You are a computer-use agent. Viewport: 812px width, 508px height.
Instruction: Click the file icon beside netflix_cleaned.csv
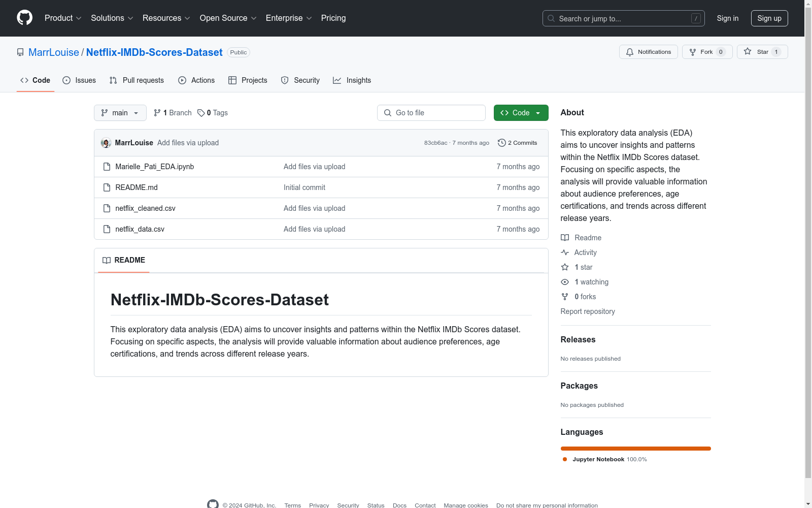click(x=107, y=208)
